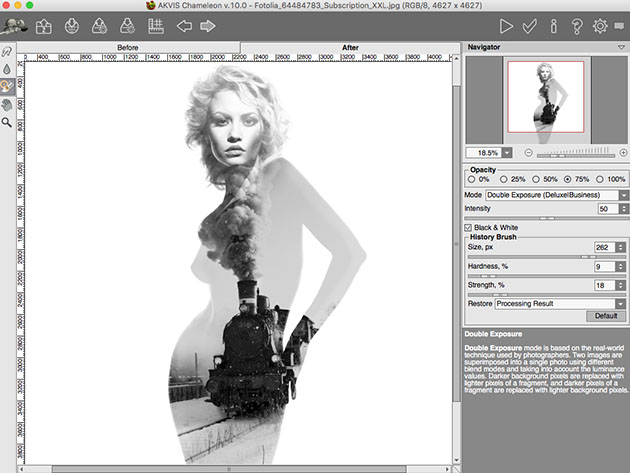Open the zoom percentage dropdown

click(507, 152)
